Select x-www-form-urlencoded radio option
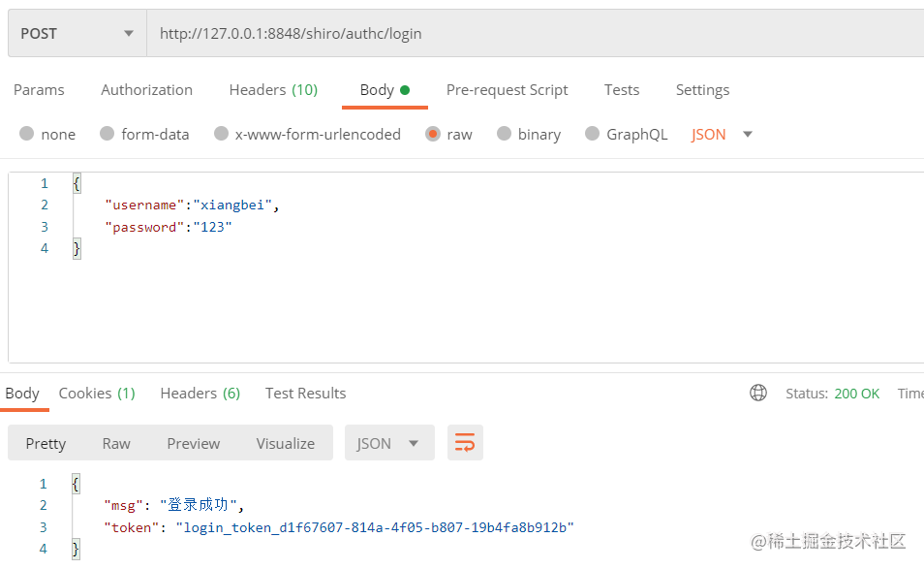The height and width of the screenshot is (569, 924). click(221, 133)
